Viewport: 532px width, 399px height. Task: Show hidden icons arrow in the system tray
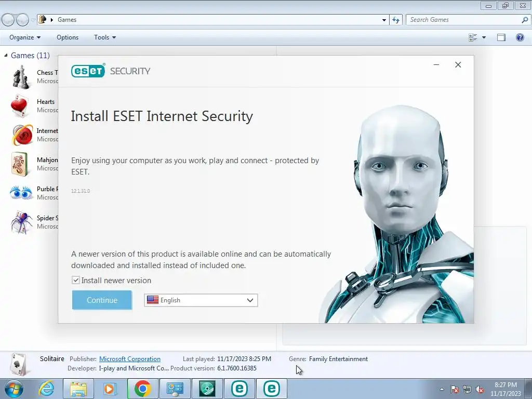[x=442, y=389]
